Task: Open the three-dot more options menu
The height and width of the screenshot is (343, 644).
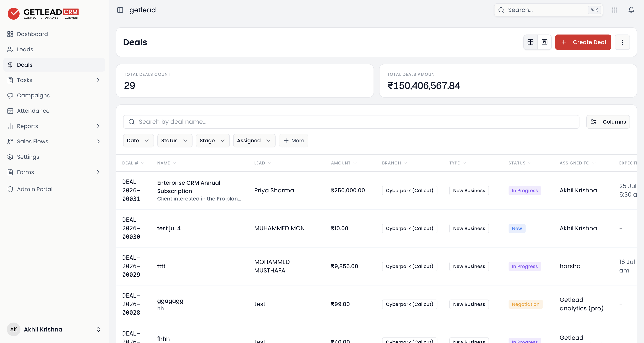Action: coord(622,42)
